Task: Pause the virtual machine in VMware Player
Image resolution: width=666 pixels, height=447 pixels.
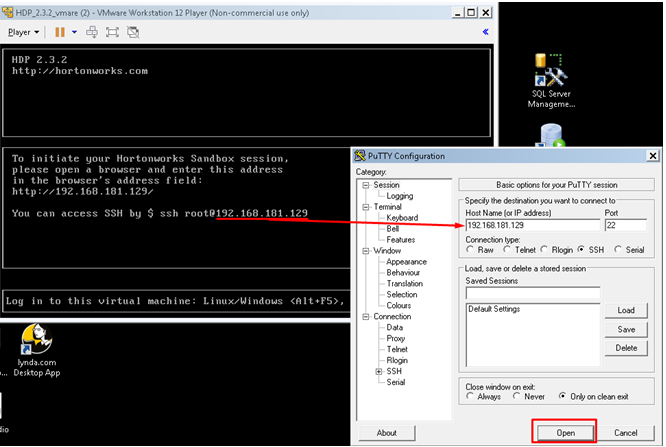Action: point(60,32)
